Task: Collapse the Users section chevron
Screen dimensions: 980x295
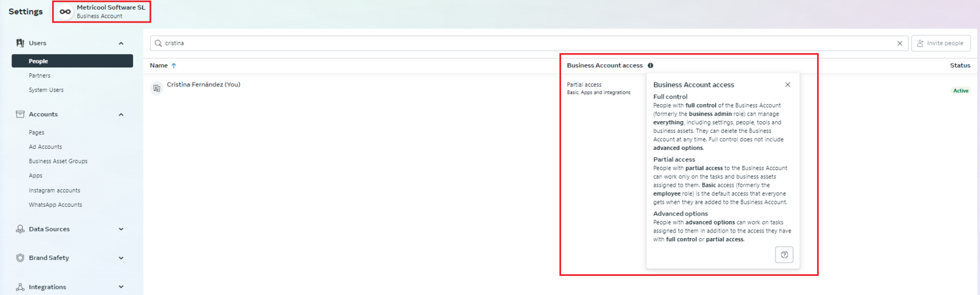Action: pos(121,43)
